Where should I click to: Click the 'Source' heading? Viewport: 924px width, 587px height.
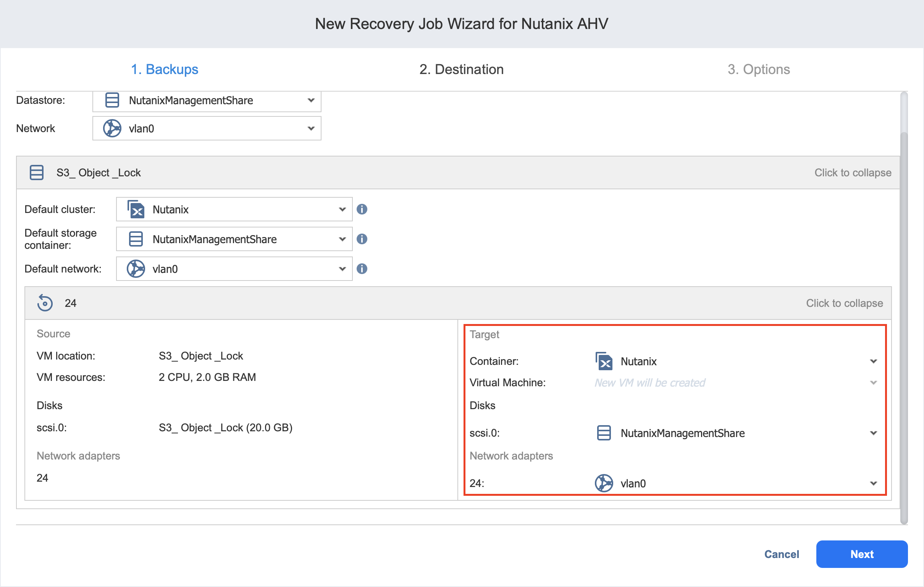tap(53, 334)
